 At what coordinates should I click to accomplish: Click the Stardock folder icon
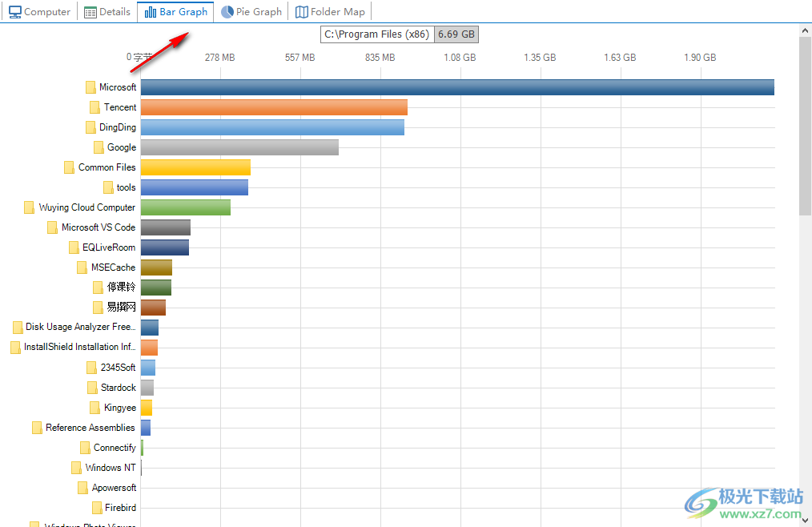[x=92, y=388]
